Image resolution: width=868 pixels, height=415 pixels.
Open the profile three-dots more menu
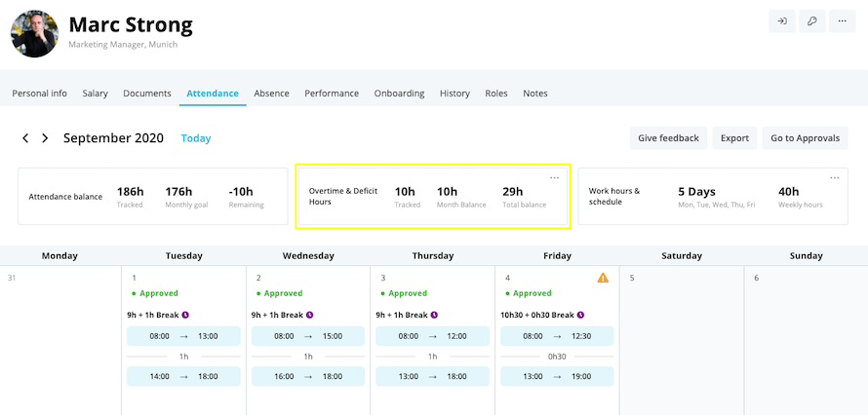point(842,21)
